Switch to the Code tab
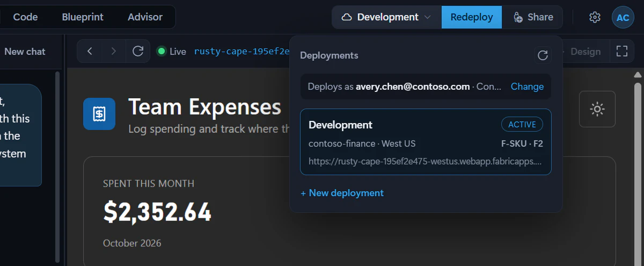Screen dimensions: 644x266 pyautogui.click(x=25, y=17)
